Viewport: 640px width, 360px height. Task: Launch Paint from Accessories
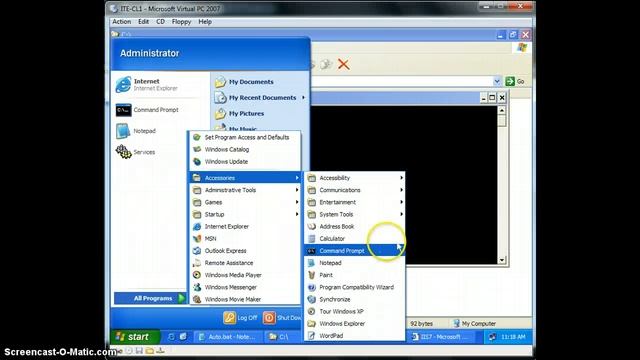point(355,275)
